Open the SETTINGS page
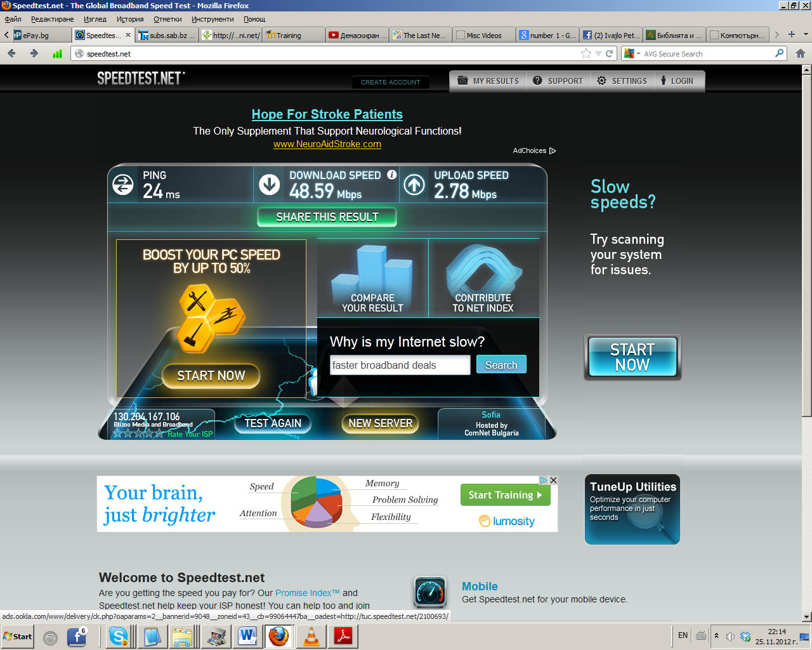Viewport: 812px width, 650px height. point(622,81)
